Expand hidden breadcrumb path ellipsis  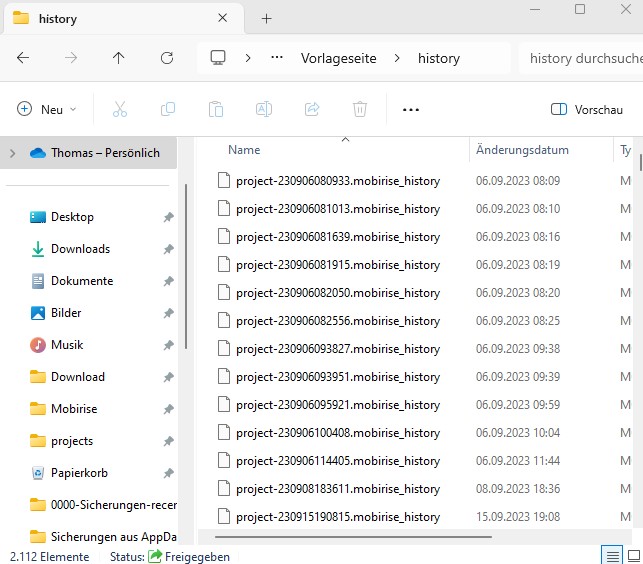[277, 58]
